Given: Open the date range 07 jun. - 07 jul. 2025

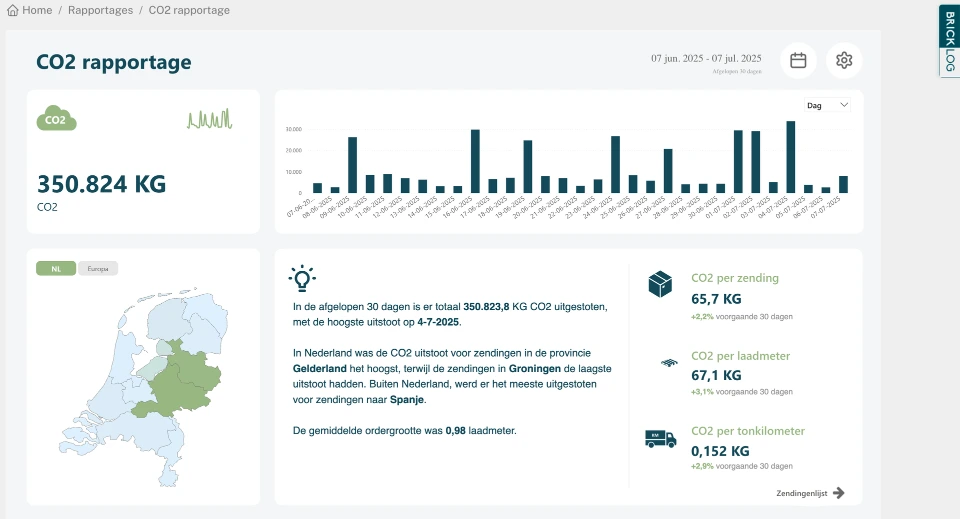Looking at the screenshot, I should coord(706,58).
